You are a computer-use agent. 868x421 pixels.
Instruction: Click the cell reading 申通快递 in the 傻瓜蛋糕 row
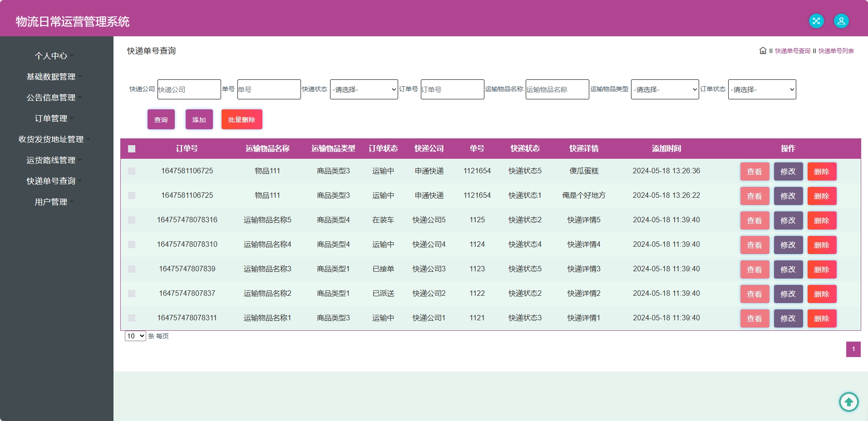click(x=429, y=171)
